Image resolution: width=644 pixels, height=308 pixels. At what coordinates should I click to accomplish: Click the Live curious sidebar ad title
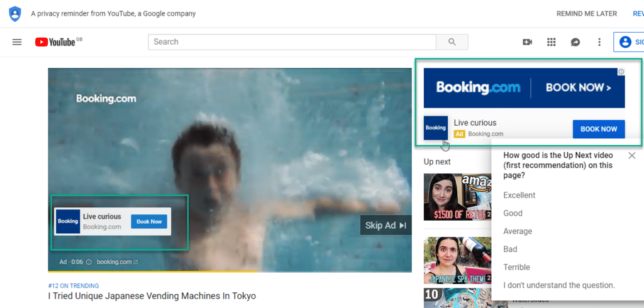(475, 123)
